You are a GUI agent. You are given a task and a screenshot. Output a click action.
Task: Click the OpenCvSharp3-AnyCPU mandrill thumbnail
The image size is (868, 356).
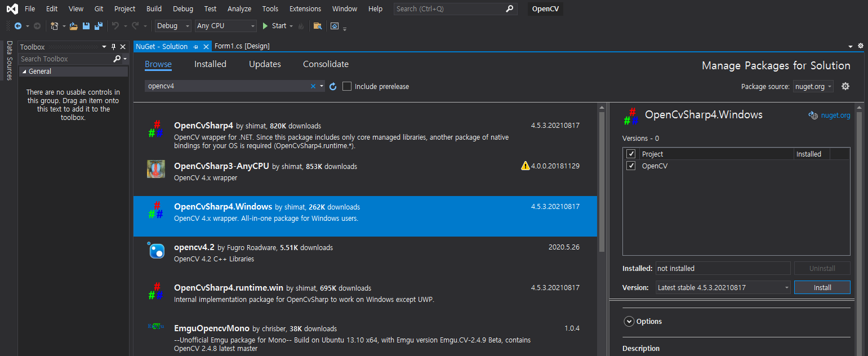[x=156, y=169]
